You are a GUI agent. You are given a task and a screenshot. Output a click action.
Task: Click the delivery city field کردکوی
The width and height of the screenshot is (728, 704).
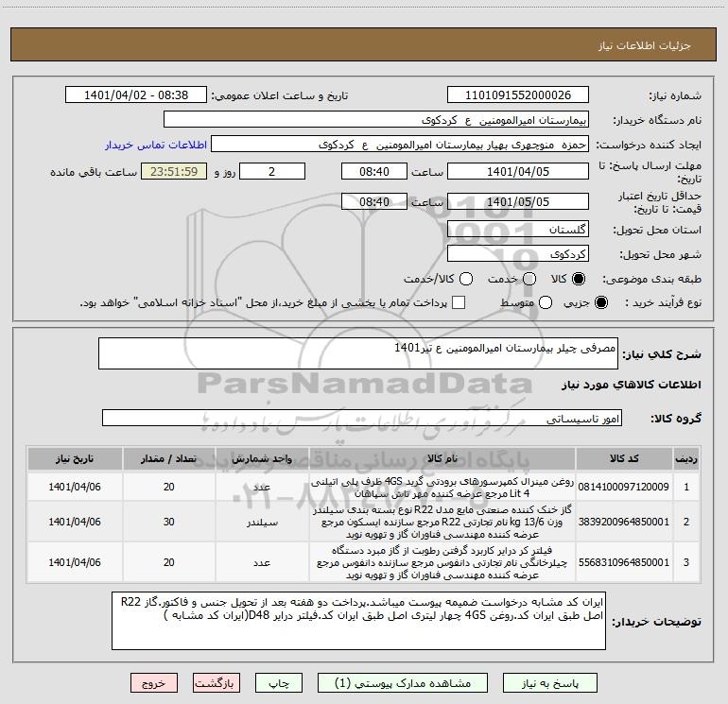click(518, 254)
